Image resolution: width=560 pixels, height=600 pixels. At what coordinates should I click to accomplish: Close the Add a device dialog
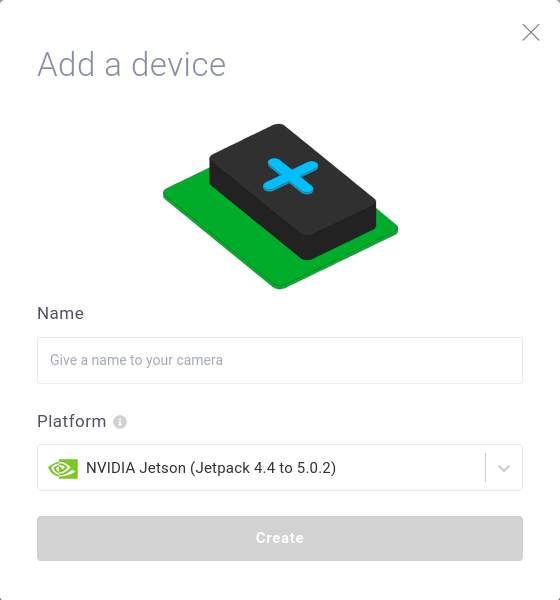click(x=531, y=32)
